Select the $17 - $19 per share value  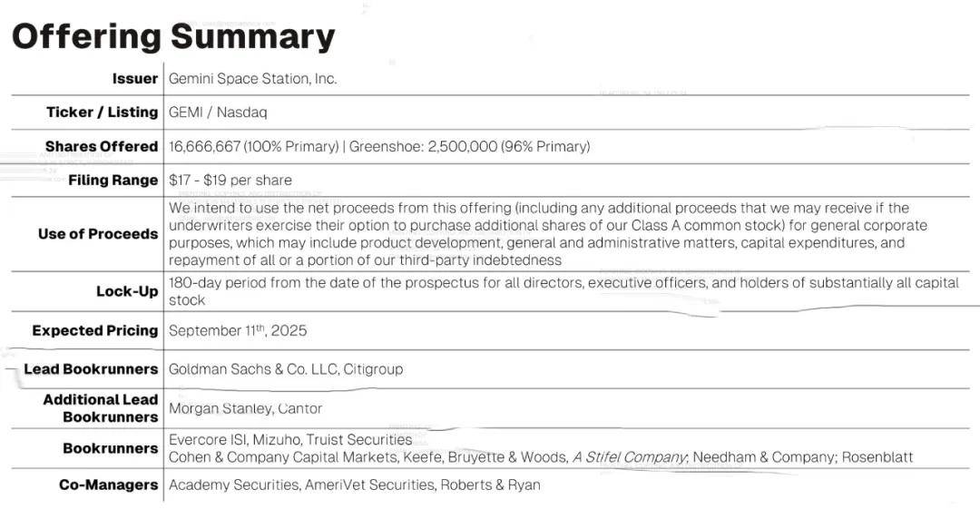(x=230, y=181)
